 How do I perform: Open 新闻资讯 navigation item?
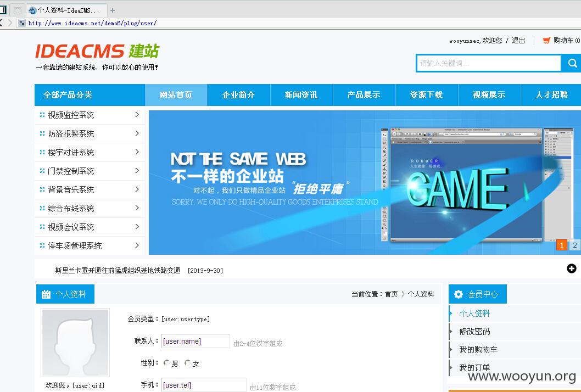(301, 95)
